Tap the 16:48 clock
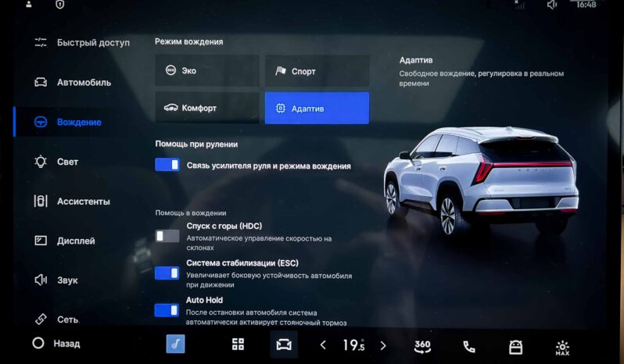This screenshot has height=364, width=624. pyautogui.click(x=586, y=5)
